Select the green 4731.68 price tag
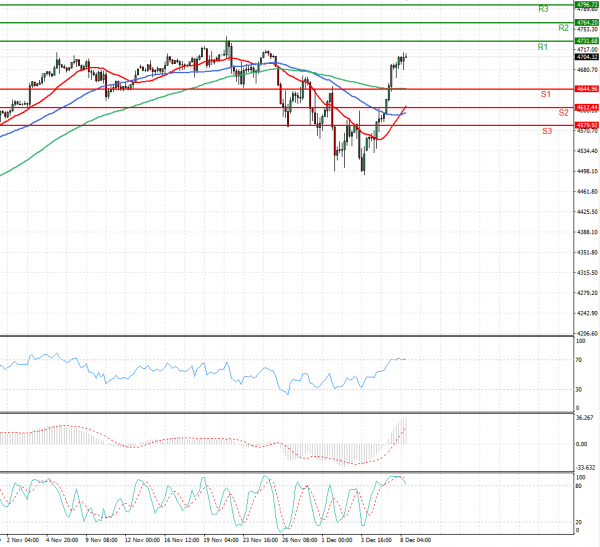Image resolution: width=600 pixels, height=547 pixels. (587, 41)
